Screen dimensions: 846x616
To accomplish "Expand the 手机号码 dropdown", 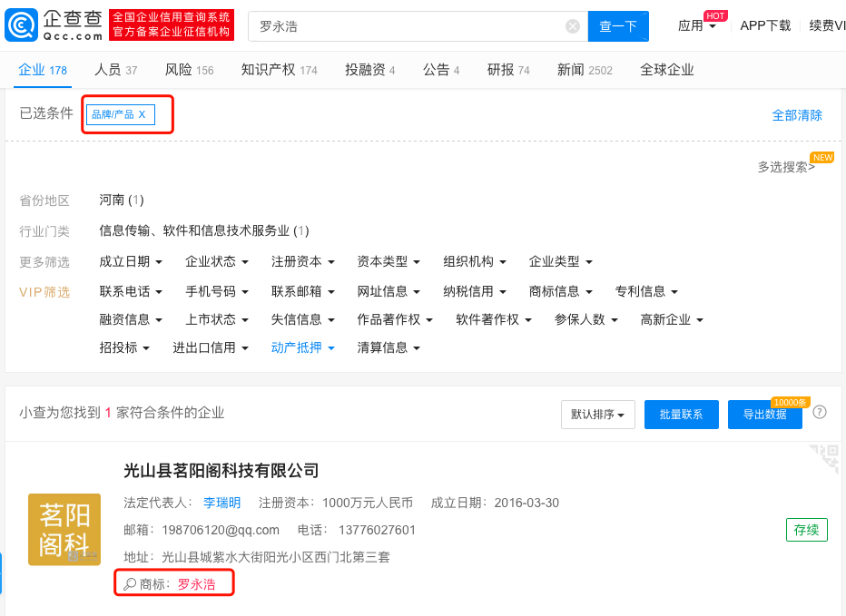I will point(216,291).
